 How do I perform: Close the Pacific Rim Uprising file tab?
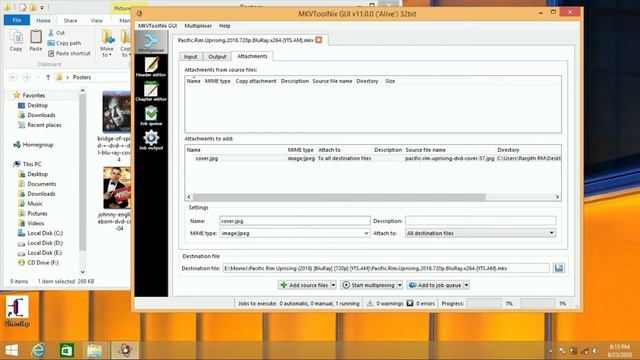pyautogui.click(x=319, y=40)
